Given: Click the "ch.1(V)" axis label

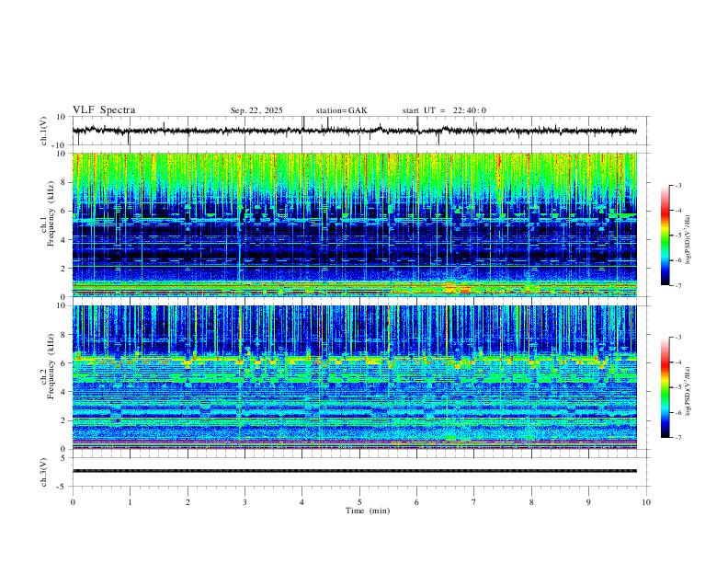Looking at the screenshot, I should click(44, 131).
